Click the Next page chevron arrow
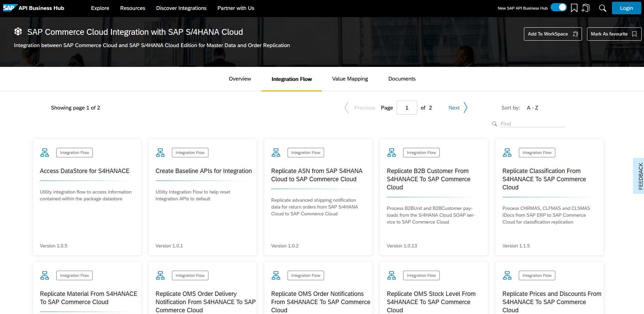The height and width of the screenshot is (314, 644). point(465,108)
